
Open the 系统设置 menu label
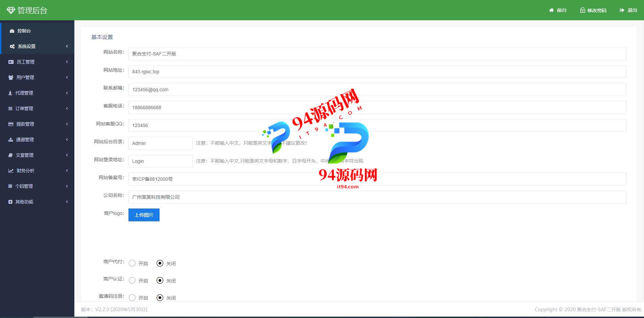click(27, 46)
